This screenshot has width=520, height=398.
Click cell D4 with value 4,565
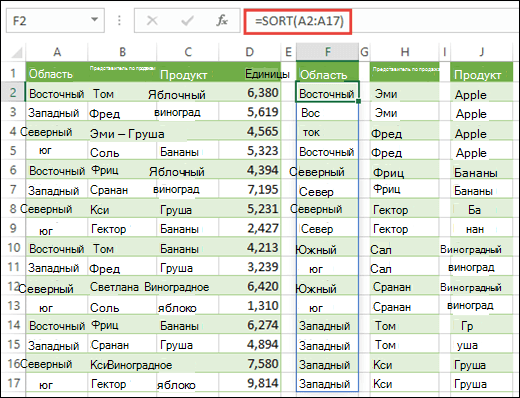(x=249, y=131)
